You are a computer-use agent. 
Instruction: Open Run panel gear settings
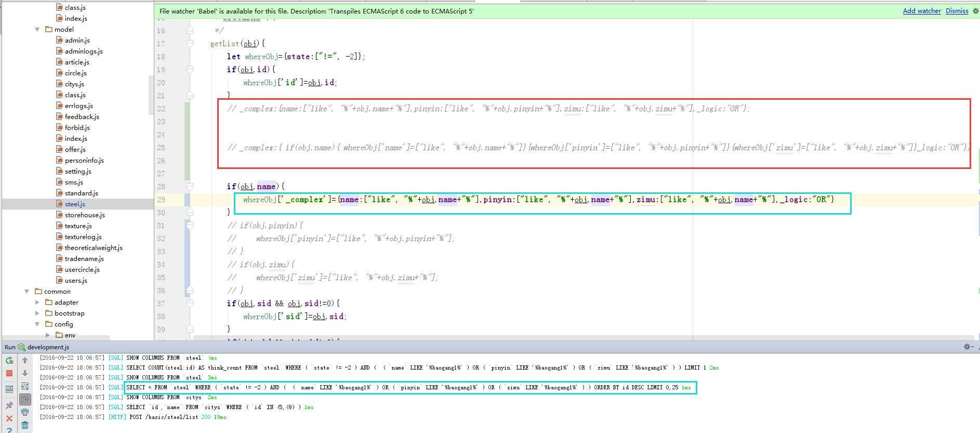click(968, 347)
